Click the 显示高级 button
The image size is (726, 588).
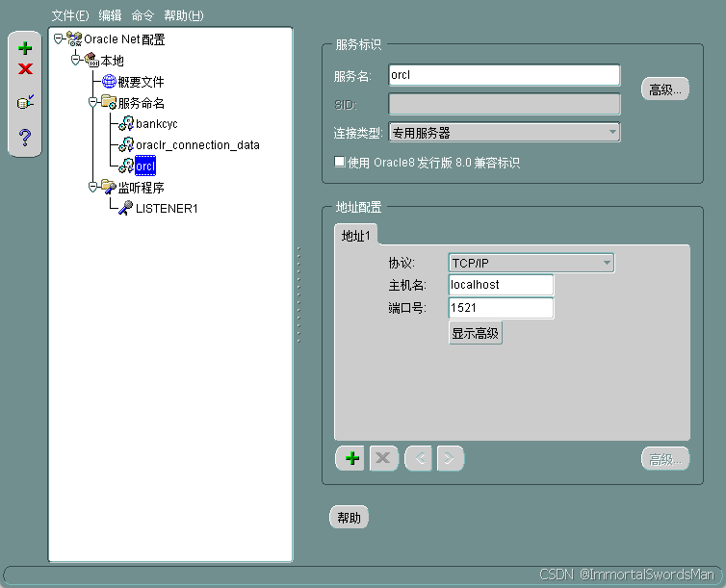tap(475, 333)
